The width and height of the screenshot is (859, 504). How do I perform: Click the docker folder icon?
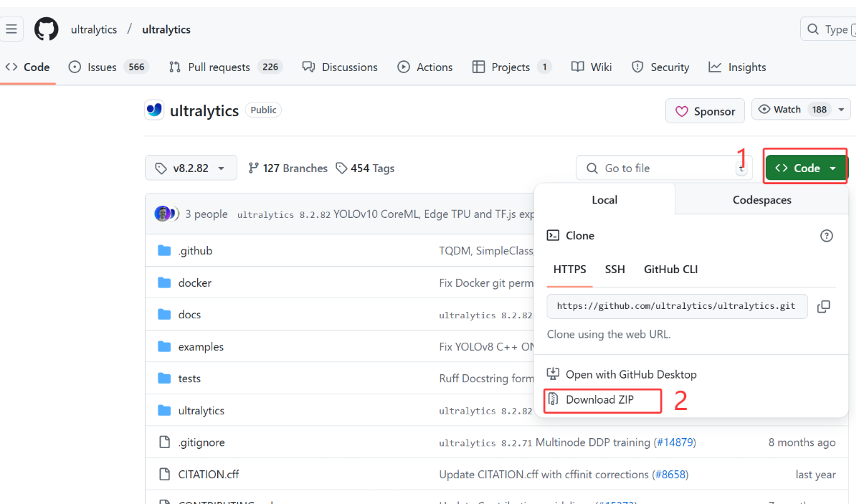(x=164, y=282)
